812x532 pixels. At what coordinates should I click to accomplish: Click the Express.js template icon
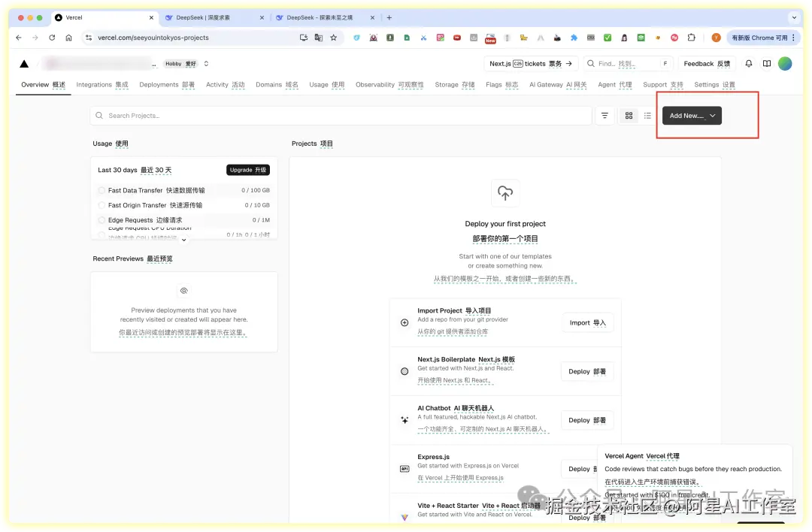[404, 469]
